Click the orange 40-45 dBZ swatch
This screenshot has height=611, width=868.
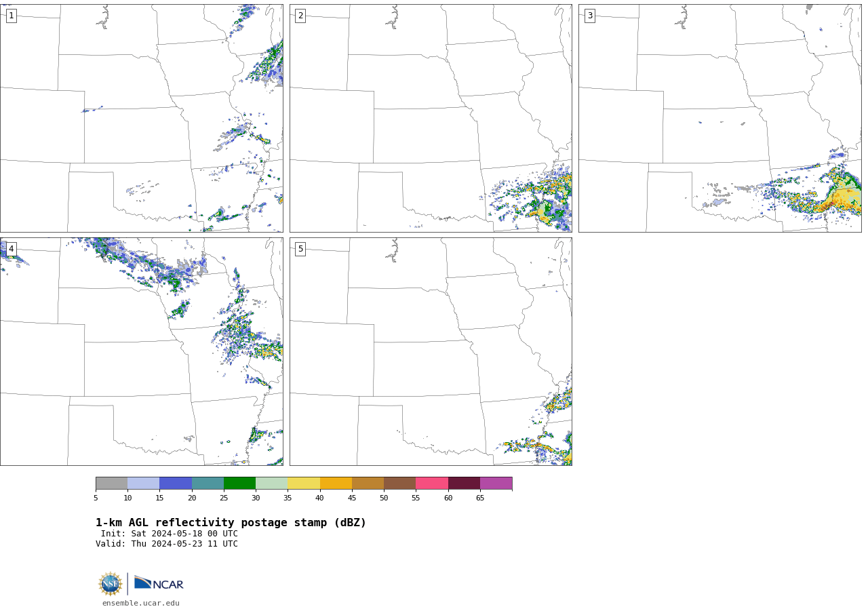pyautogui.click(x=336, y=483)
